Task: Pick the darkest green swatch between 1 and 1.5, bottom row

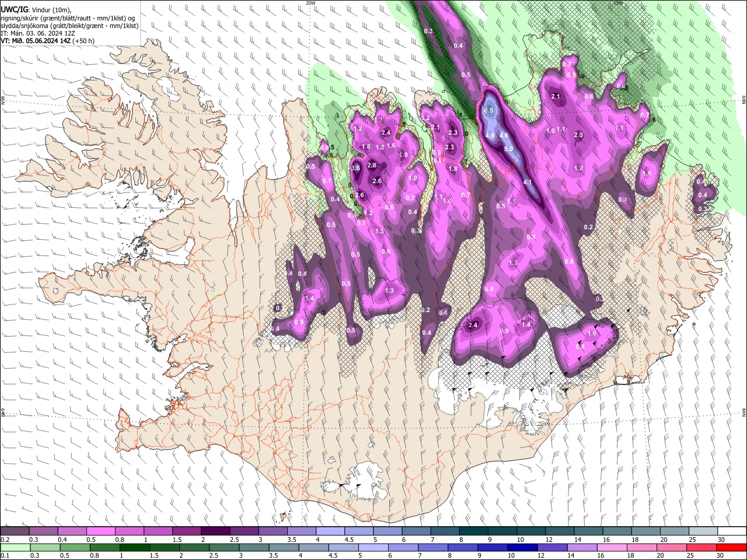Action: click(x=134, y=547)
